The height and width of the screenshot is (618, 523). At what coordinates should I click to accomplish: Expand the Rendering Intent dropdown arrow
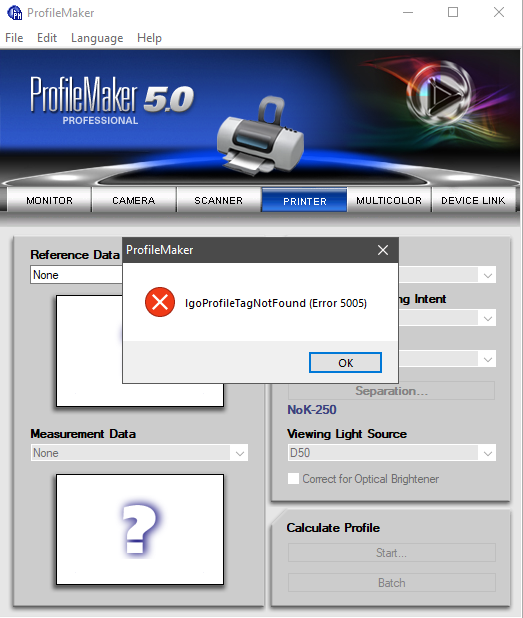[488, 318]
